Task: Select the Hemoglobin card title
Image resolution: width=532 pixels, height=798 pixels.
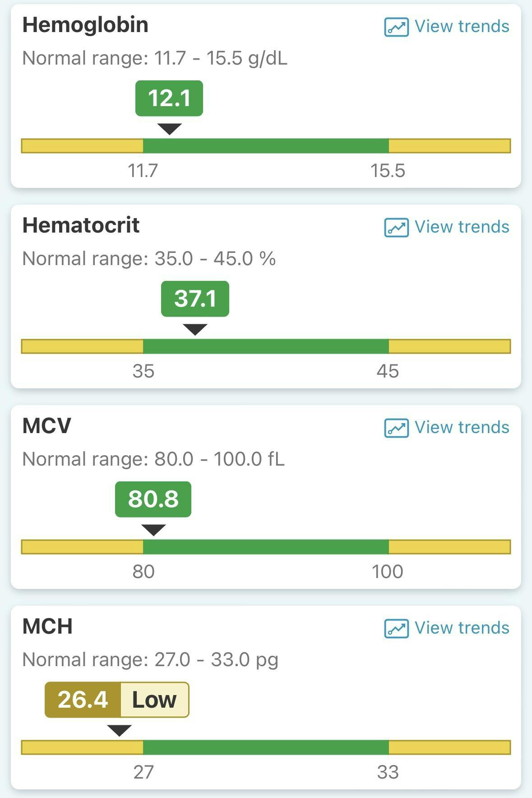Action: point(85,25)
